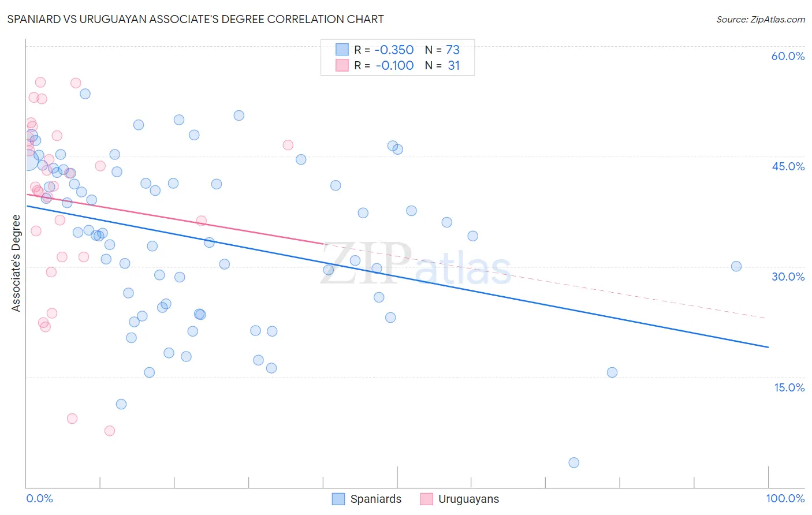
Task: Click the pink Uruguayans legend swatch
Action: tap(426, 499)
